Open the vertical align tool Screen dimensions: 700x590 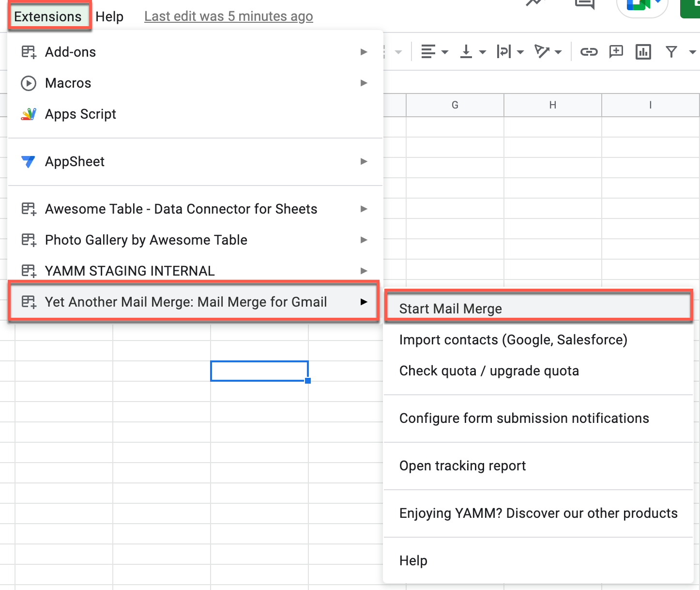[472, 52]
